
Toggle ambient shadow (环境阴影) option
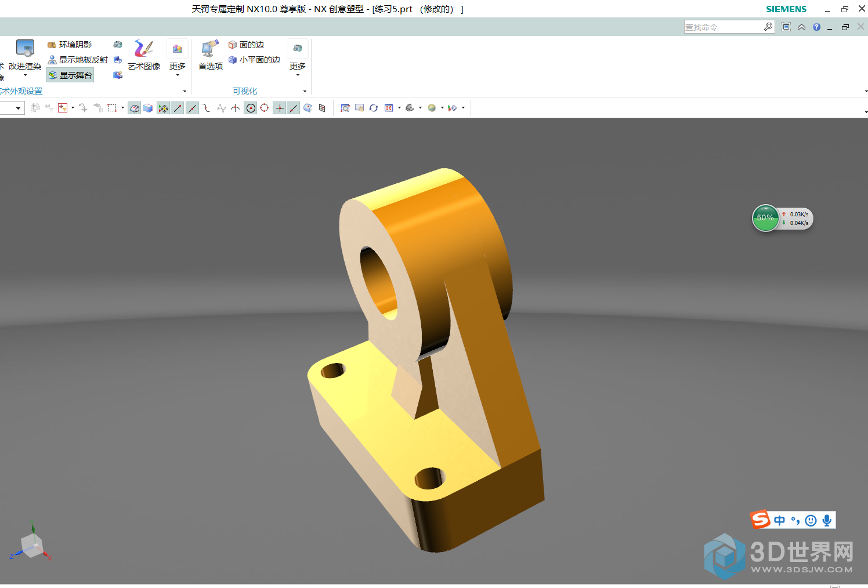(x=70, y=45)
